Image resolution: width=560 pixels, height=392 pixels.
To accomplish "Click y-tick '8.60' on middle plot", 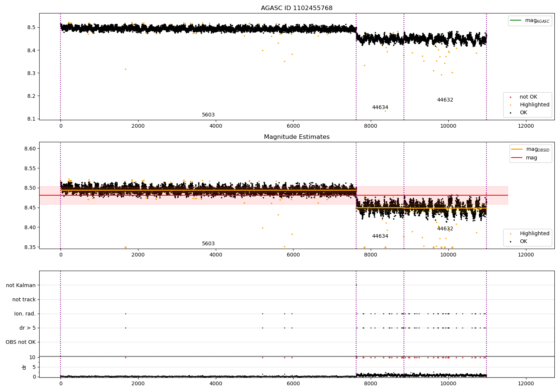I will 30,149.
